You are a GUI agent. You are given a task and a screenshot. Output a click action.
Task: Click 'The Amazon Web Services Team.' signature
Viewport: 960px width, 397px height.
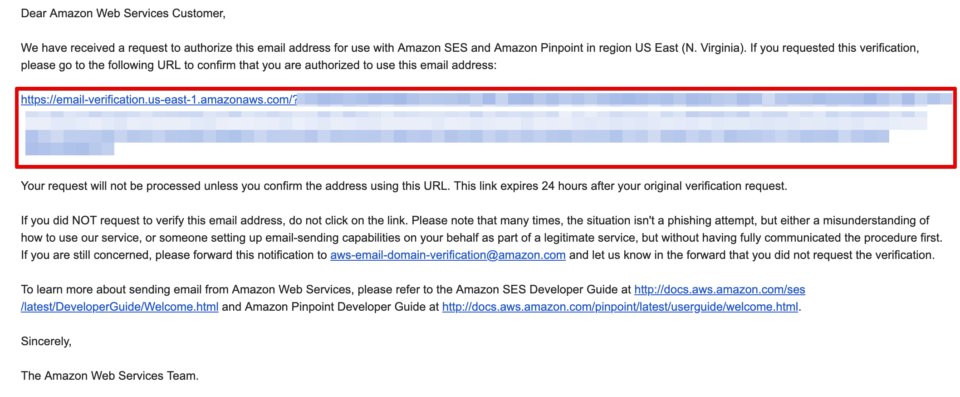(110, 376)
